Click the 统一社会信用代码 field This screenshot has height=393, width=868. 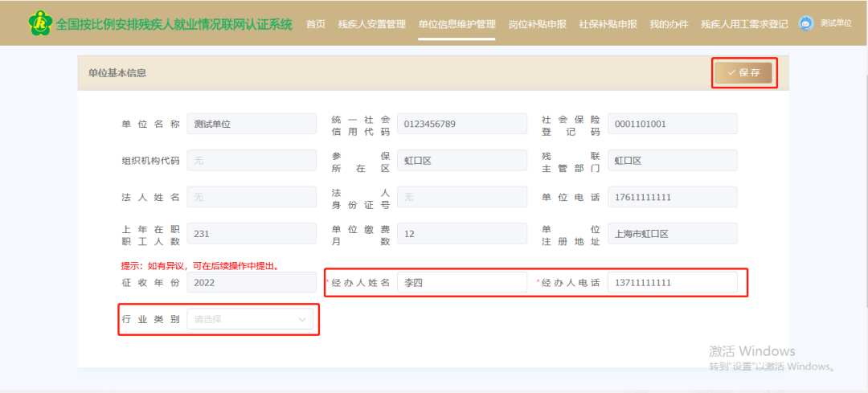click(x=462, y=124)
